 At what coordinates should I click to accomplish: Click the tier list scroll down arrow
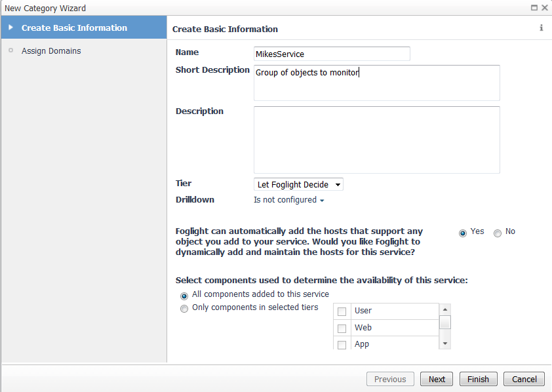pos(445,343)
